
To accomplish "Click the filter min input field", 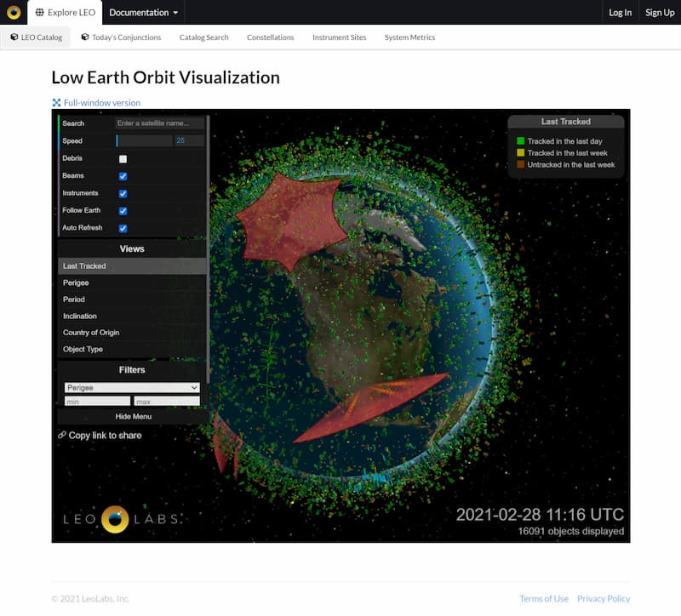I will (97, 401).
